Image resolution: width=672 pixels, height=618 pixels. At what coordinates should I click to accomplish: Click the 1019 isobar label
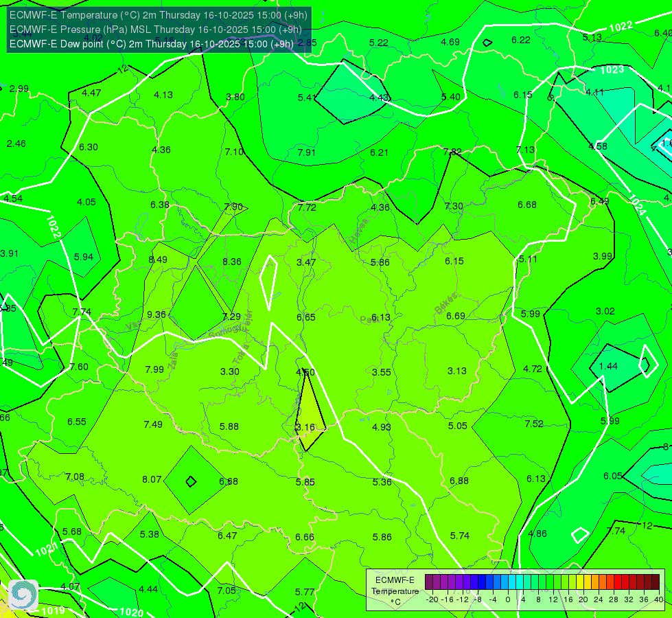click(53, 610)
